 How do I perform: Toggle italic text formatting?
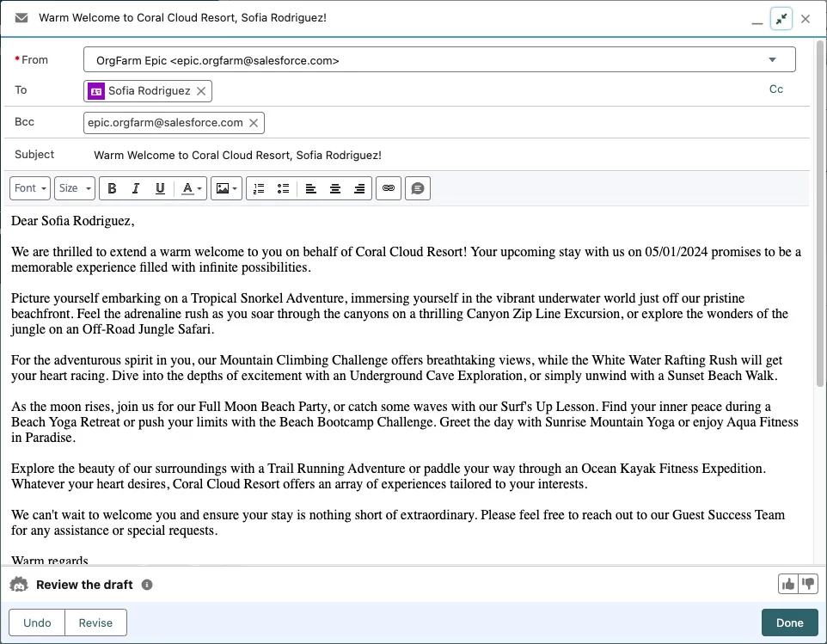click(x=136, y=188)
